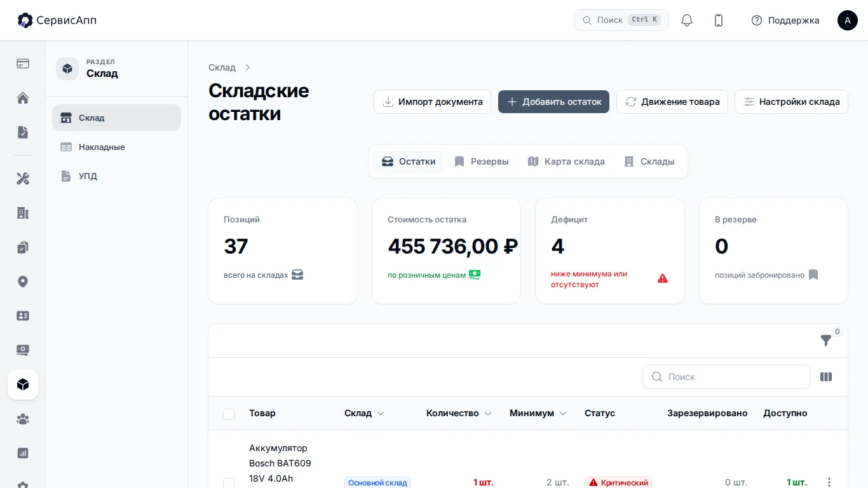Viewport: 868px width, 488px height.
Task: Switch to the Остатки tab
Action: 409,161
